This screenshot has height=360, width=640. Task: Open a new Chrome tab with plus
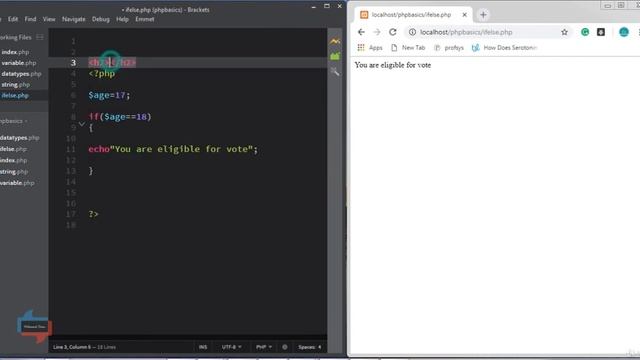[x=483, y=15]
